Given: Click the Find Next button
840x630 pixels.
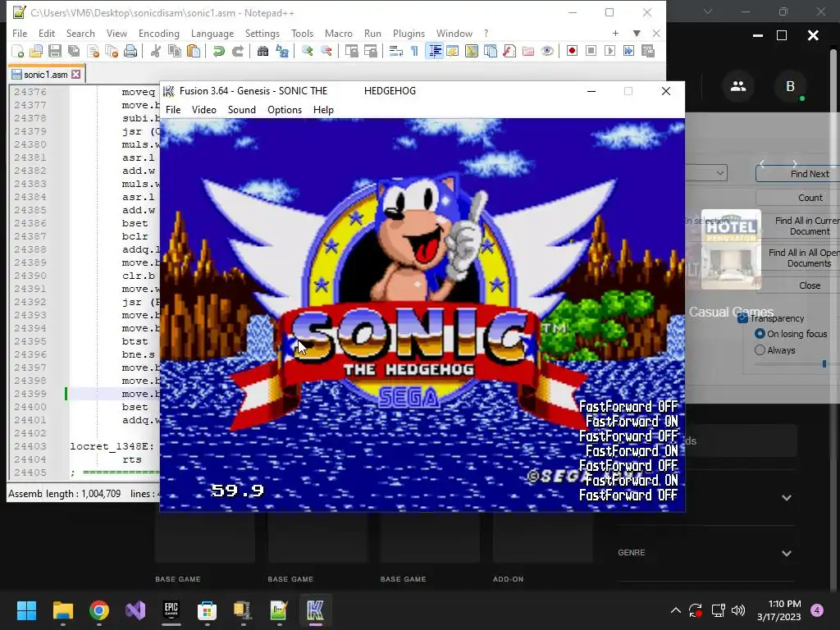Looking at the screenshot, I should coord(797,174).
